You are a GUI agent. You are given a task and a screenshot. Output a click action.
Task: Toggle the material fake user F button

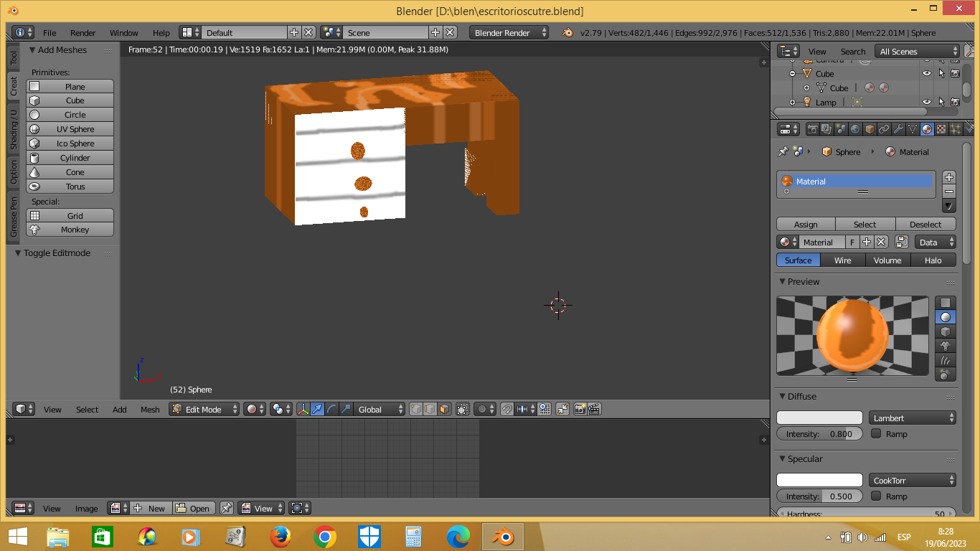[x=852, y=242]
